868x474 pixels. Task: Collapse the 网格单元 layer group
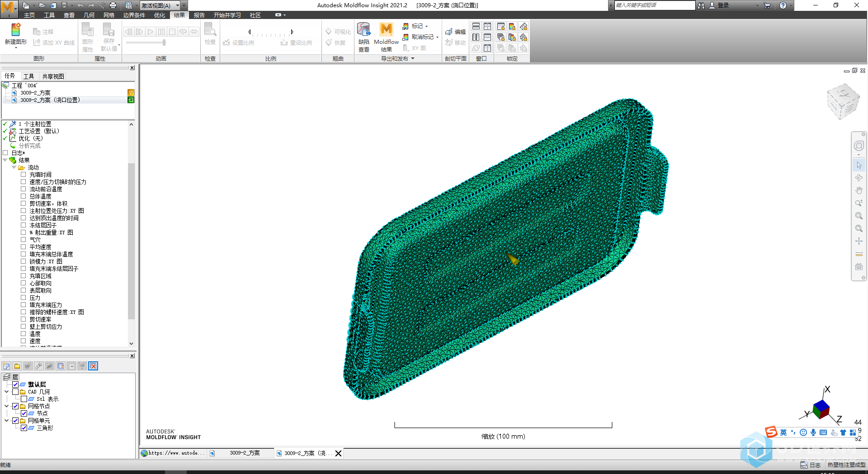pyautogui.click(x=7, y=421)
